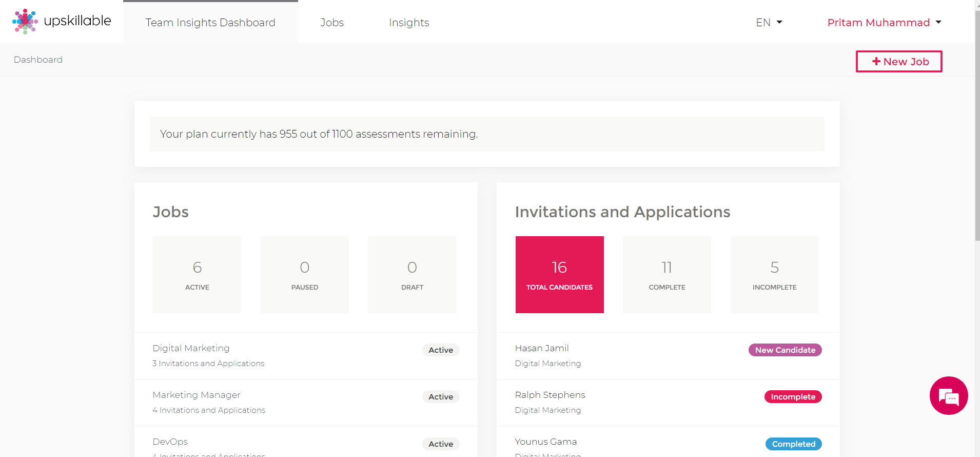Go to the Jobs menu

click(x=332, y=23)
